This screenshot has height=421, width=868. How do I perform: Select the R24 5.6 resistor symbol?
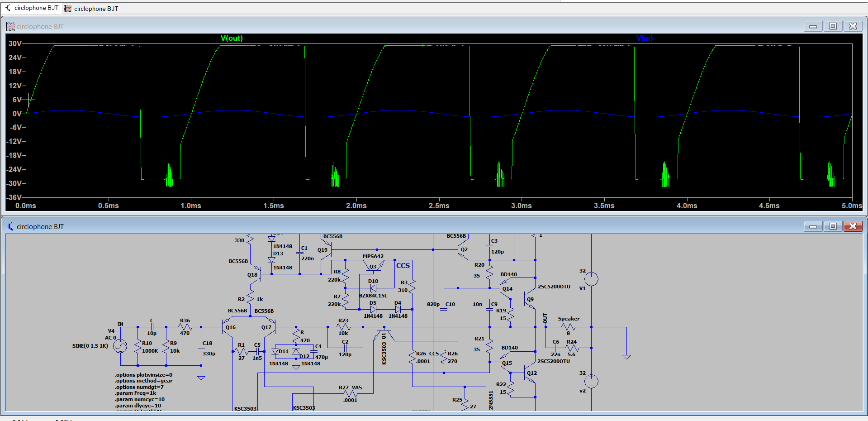click(572, 348)
